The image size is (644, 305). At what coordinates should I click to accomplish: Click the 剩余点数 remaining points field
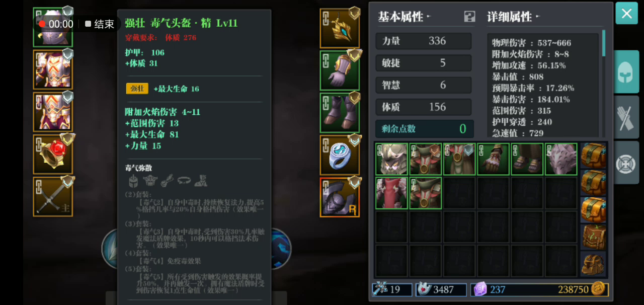(425, 128)
